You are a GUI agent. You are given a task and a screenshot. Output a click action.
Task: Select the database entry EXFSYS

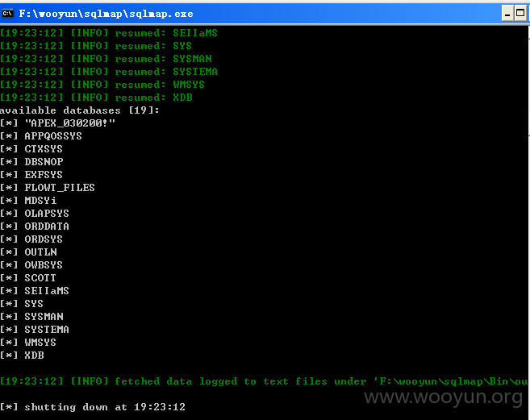point(31,175)
